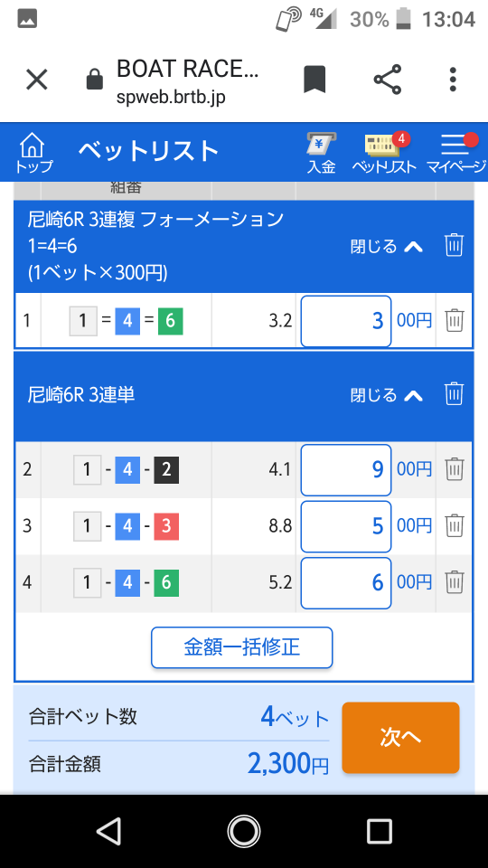The height and width of the screenshot is (868, 488).
Task: Open the 入金 deposit icon
Action: point(322,153)
